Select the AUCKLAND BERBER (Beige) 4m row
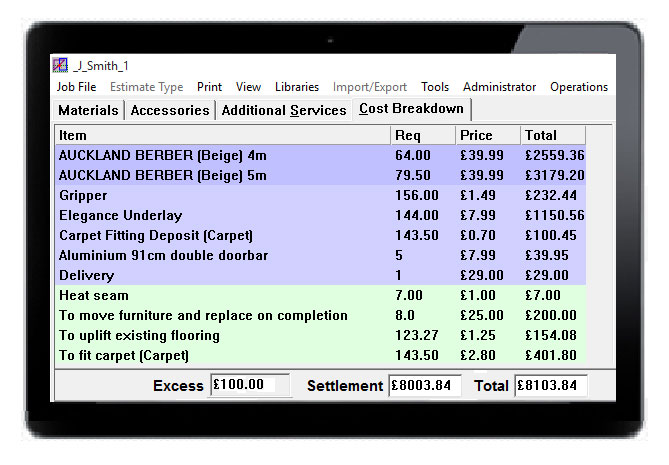The width and height of the screenshot is (669, 465). tap(222, 155)
